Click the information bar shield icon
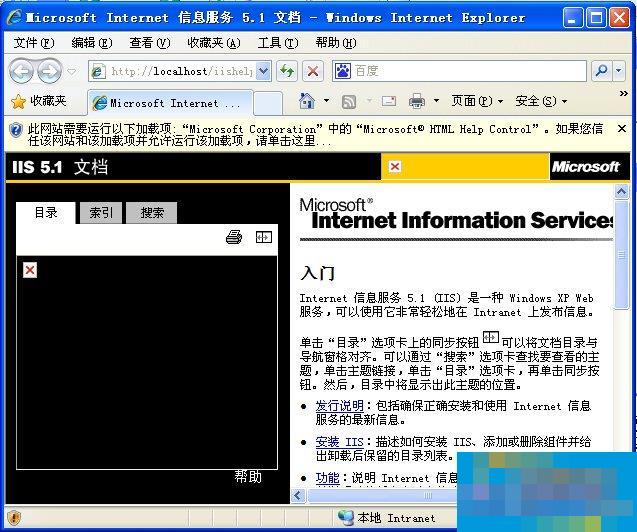 coord(16,130)
